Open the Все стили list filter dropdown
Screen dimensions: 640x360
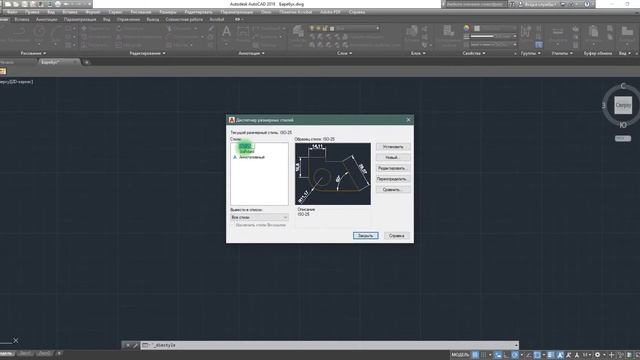259,217
